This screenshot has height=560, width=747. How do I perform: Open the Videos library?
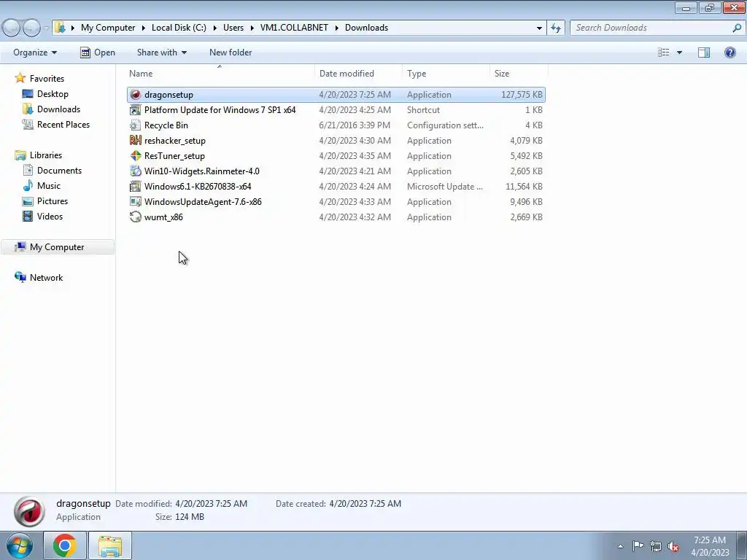click(x=50, y=216)
